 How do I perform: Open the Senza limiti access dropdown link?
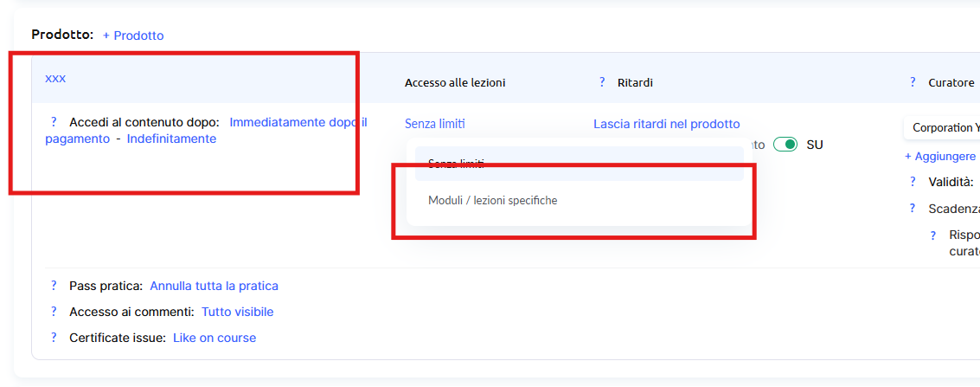tap(435, 124)
